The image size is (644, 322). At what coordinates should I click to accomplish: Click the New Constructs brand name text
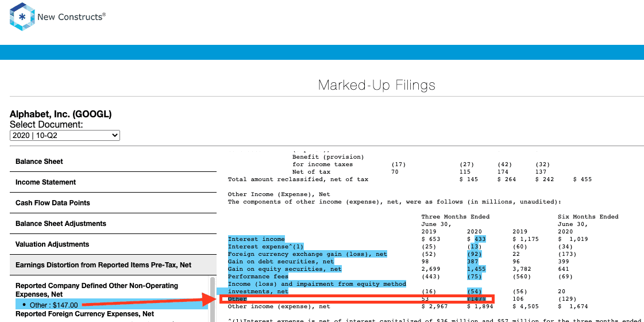click(71, 17)
